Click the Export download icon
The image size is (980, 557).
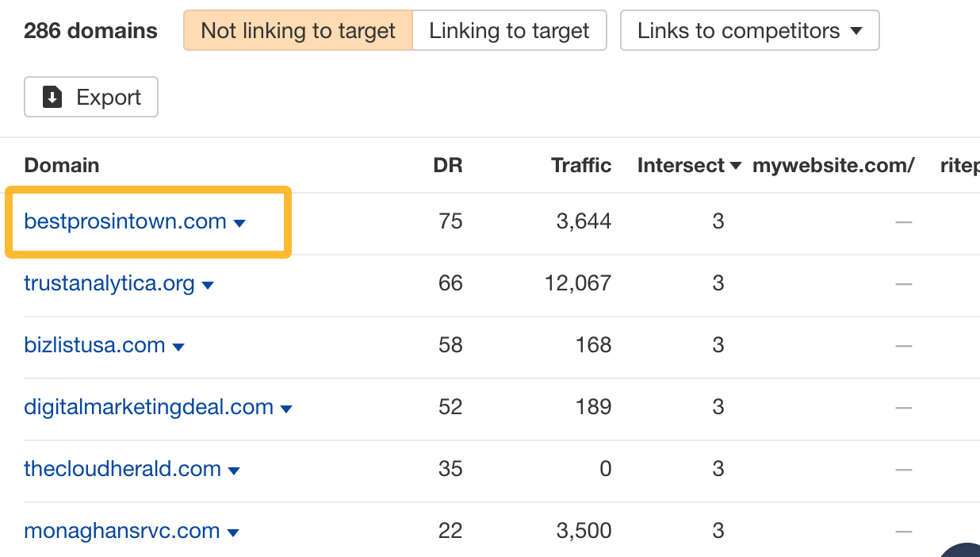(x=52, y=97)
